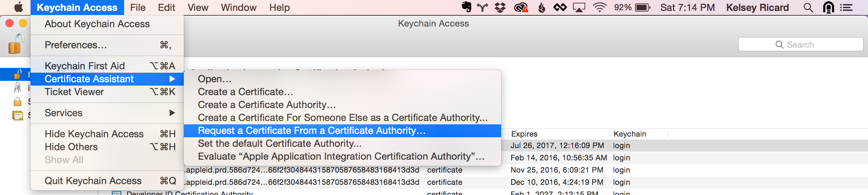Expand the Certificate Assistant submenu arrow

[x=172, y=79]
